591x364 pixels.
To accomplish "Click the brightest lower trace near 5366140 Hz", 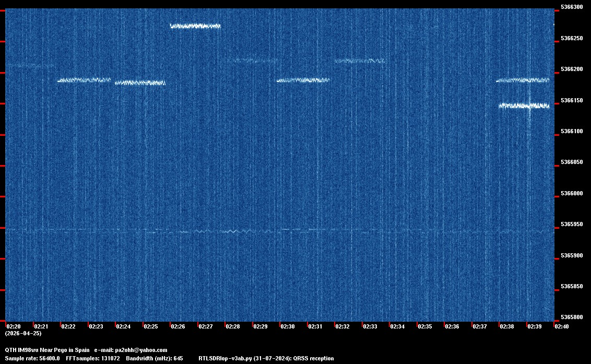I will 523,105.
